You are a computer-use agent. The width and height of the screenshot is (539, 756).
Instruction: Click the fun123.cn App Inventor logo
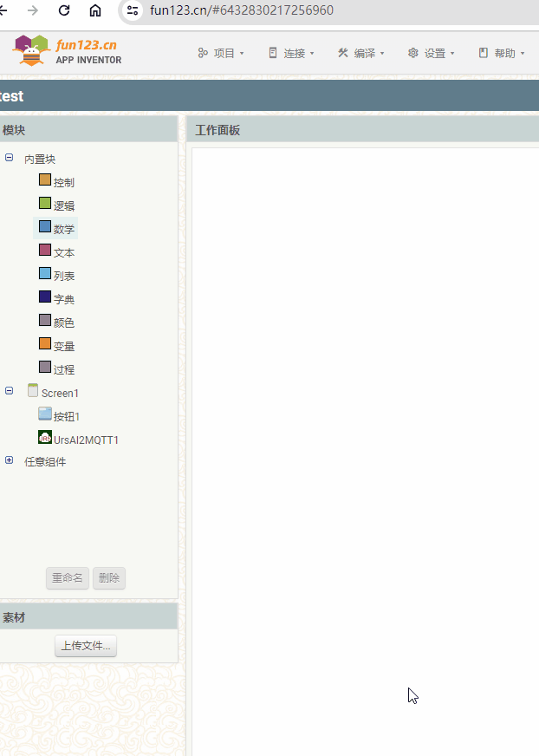tap(67, 50)
